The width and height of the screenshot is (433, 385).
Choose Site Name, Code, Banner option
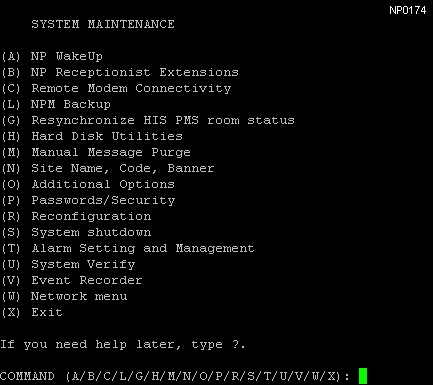coord(108,168)
